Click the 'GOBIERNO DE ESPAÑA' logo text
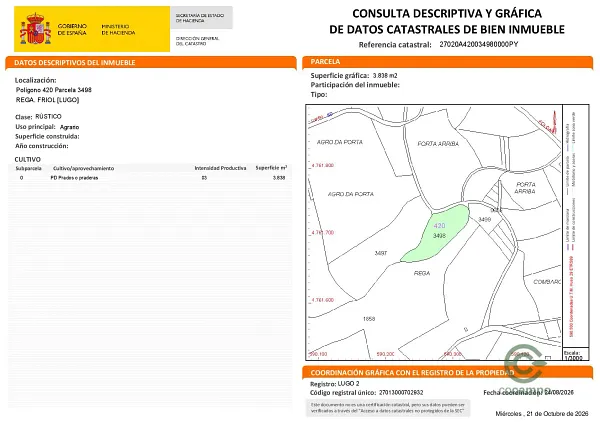Image resolution: width=600 pixels, height=424 pixels. click(x=72, y=29)
